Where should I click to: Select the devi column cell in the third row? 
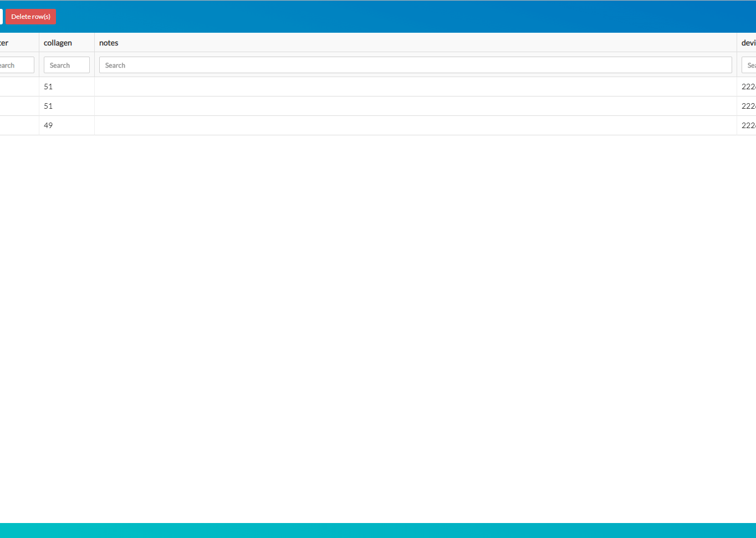tap(748, 125)
